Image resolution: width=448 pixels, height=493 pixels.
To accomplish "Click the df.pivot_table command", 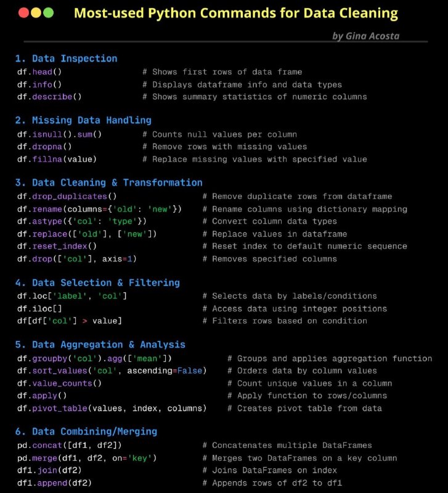I will pyautogui.click(x=112, y=409).
